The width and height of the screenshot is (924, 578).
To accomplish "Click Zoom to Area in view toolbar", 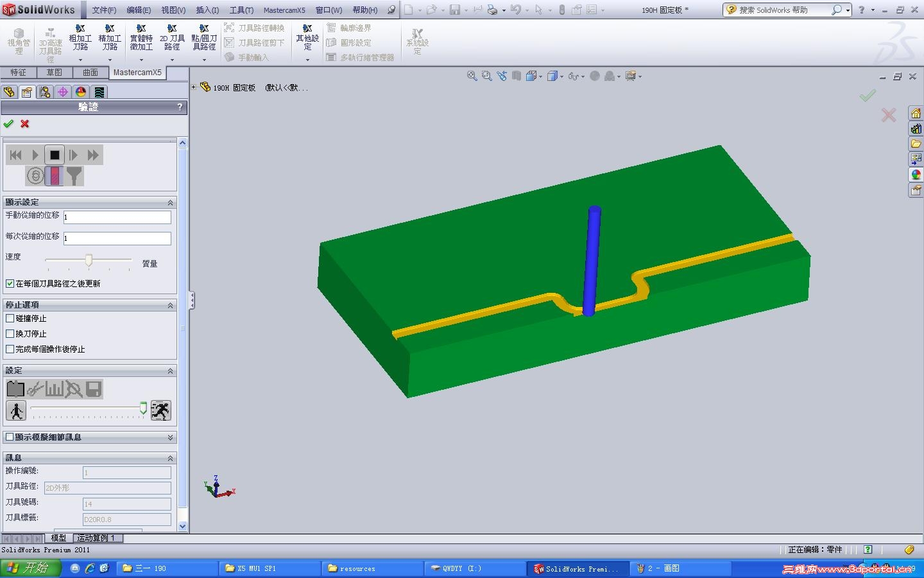I will pyautogui.click(x=487, y=76).
